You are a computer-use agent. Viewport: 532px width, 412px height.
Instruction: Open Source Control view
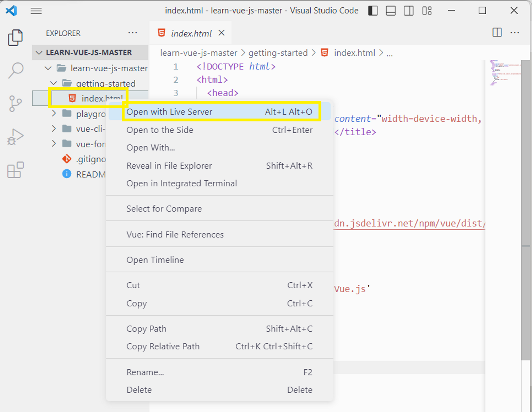pos(15,104)
